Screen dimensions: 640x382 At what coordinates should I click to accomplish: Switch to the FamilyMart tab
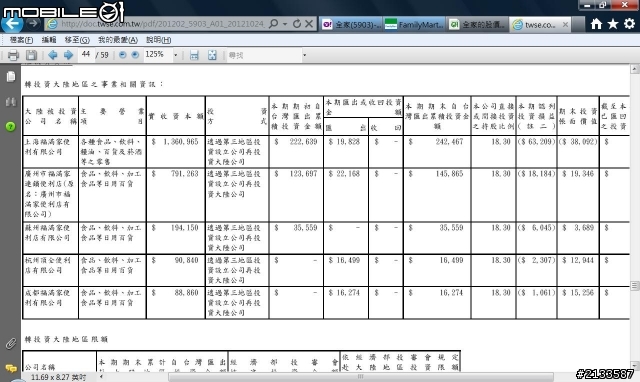click(x=414, y=25)
